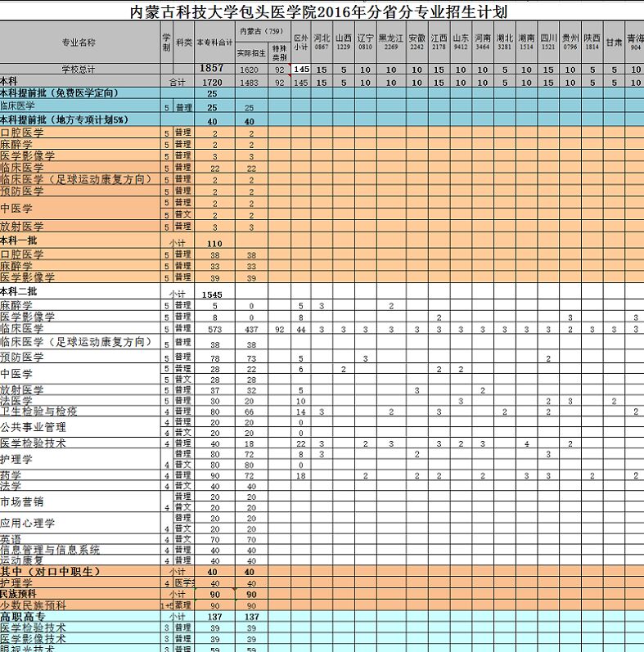Viewport: 644px width, 652px height.
Task: Click the 实际招生 sub-header
Action: coord(251,53)
